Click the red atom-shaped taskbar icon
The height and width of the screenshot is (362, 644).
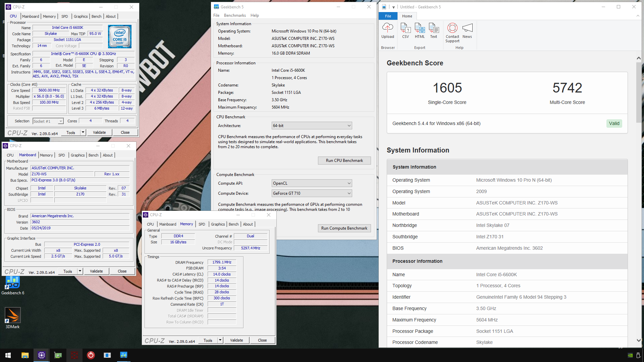tap(74, 355)
